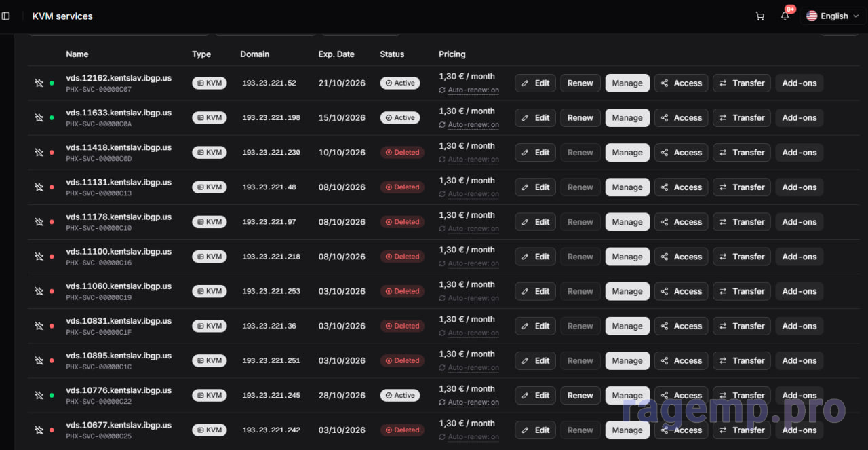Click the Deleted status badge for vds.11060

402,291
